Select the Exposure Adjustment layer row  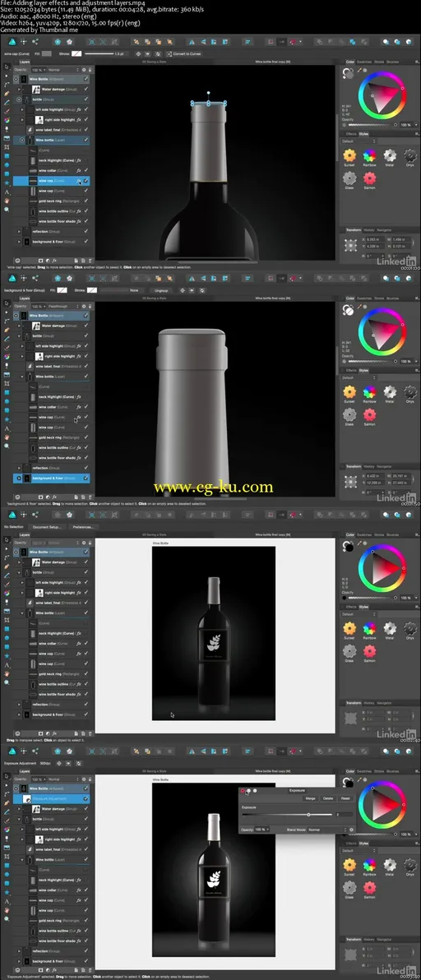(x=51, y=799)
